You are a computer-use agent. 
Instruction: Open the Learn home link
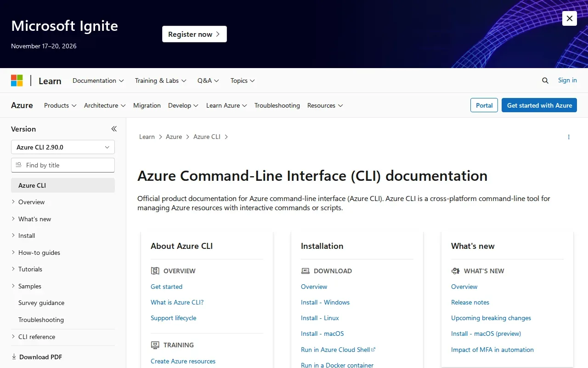[x=50, y=81]
